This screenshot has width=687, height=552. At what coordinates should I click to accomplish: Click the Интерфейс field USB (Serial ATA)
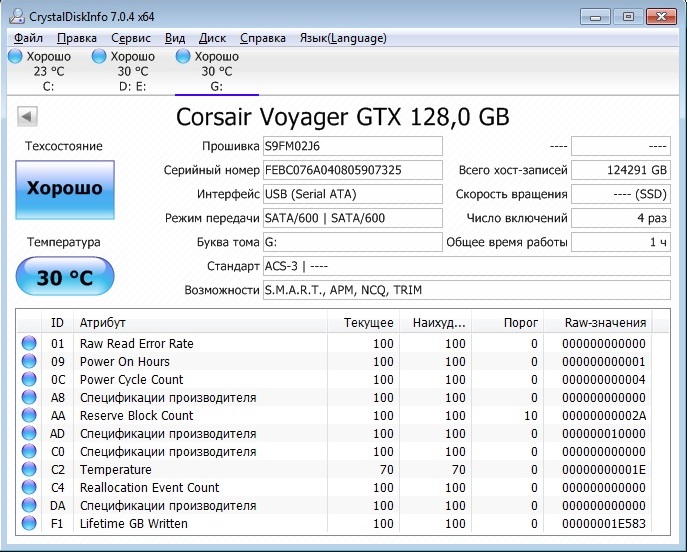353,194
